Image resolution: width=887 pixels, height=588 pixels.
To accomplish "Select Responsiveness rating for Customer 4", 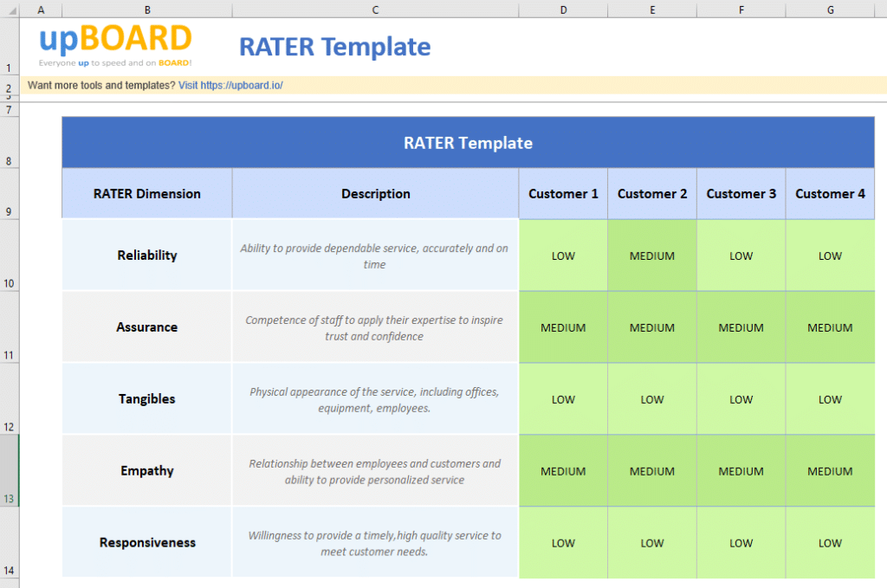I will 830,542.
